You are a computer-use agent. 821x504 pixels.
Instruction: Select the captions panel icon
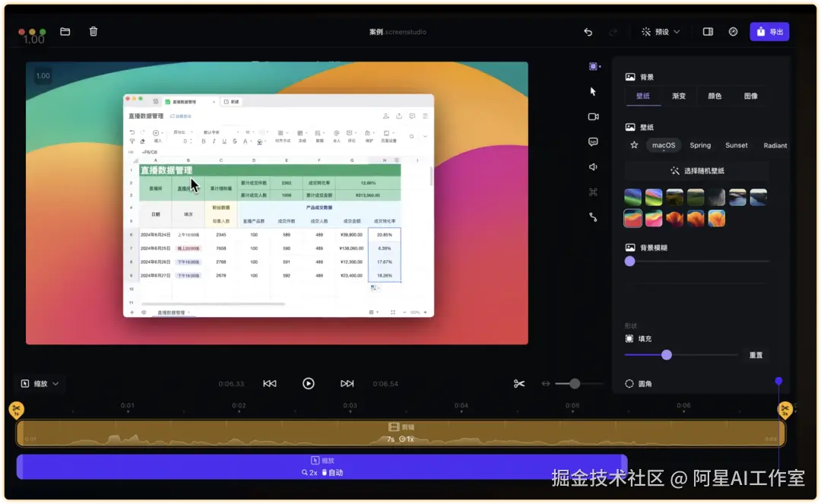pyautogui.click(x=594, y=141)
